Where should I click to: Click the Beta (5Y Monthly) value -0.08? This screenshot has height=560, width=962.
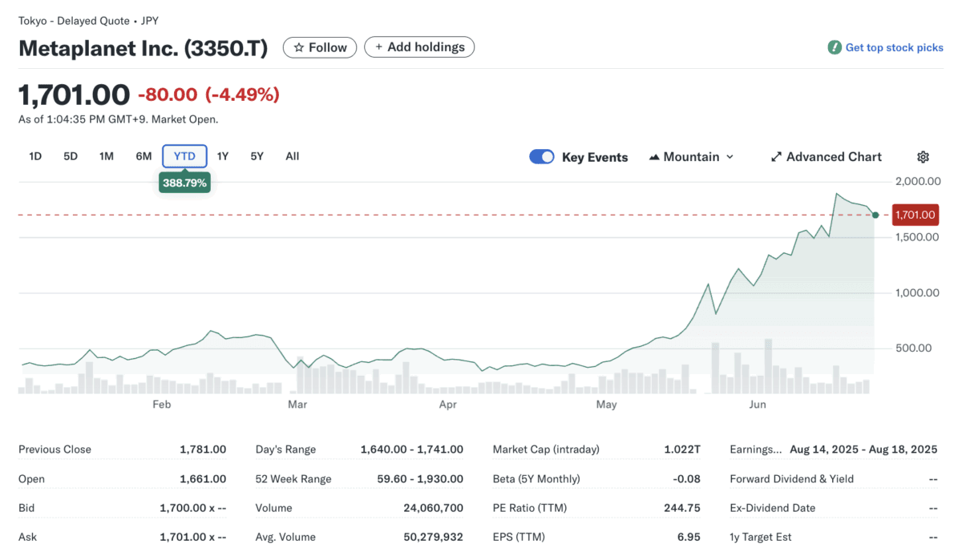(x=687, y=479)
